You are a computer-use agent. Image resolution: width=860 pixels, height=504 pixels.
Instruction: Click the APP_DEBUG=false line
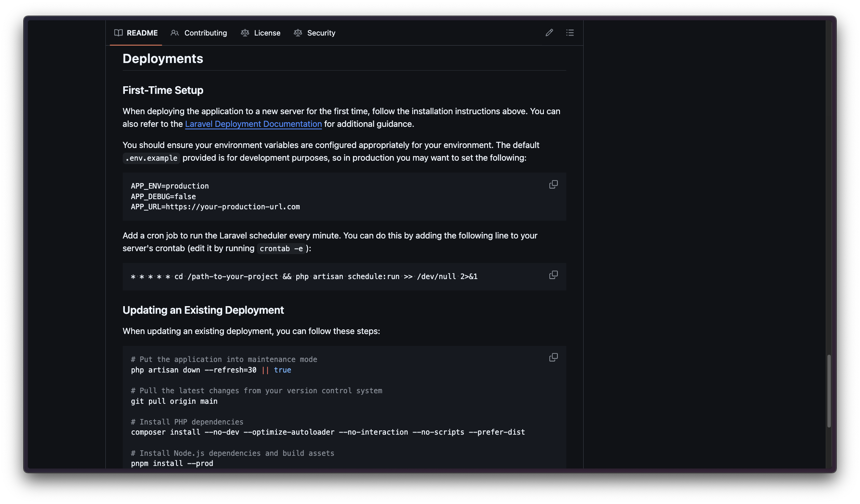click(163, 197)
